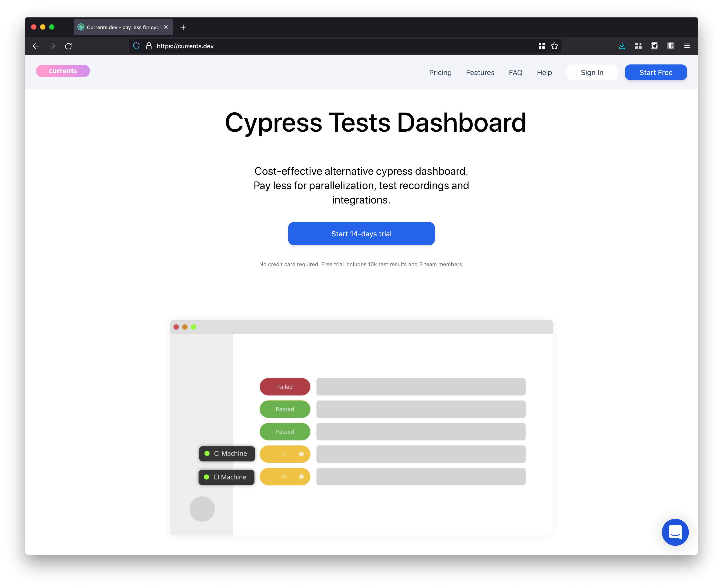Click the currents logo badge
The height and width of the screenshot is (588, 723).
pos(63,71)
